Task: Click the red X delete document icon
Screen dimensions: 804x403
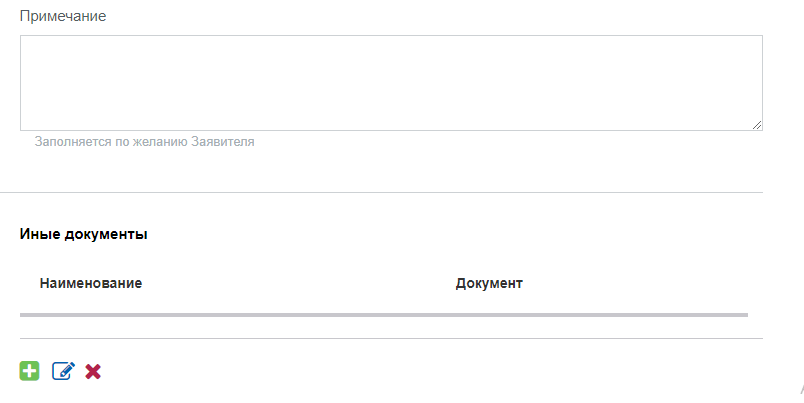Action: [93, 371]
